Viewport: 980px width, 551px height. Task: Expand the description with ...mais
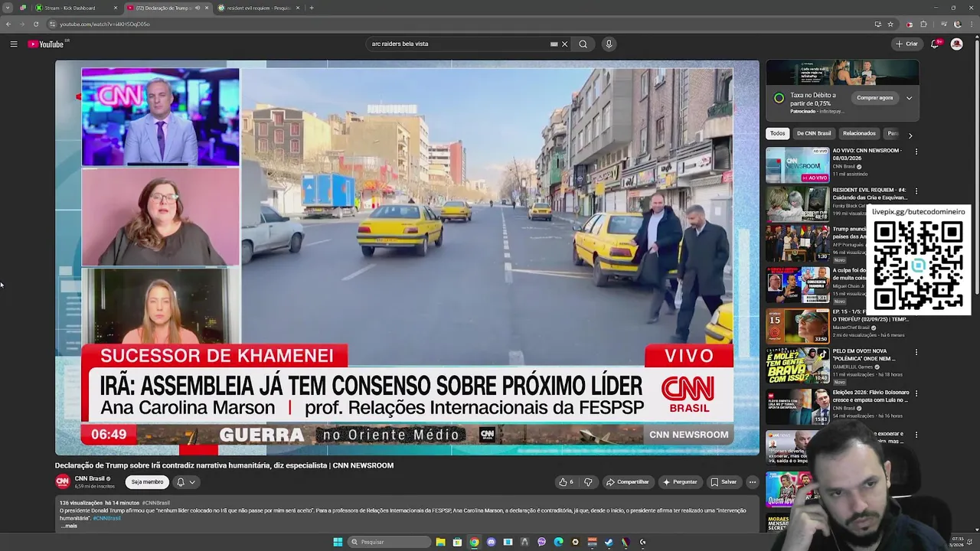click(x=69, y=526)
